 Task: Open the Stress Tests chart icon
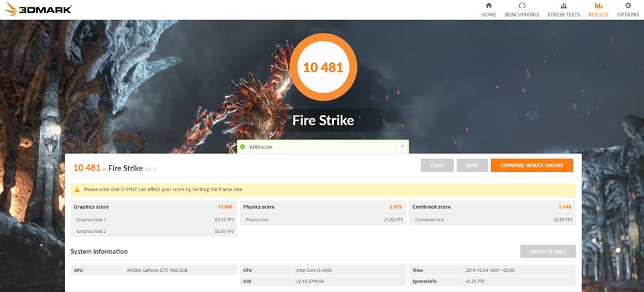pyautogui.click(x=563, y=6)
